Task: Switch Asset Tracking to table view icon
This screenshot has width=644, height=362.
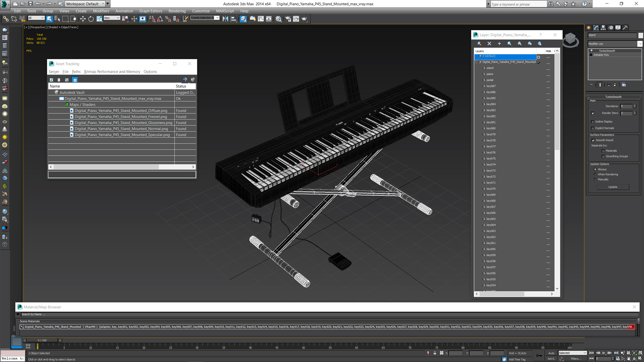Action: click(75, 80)
